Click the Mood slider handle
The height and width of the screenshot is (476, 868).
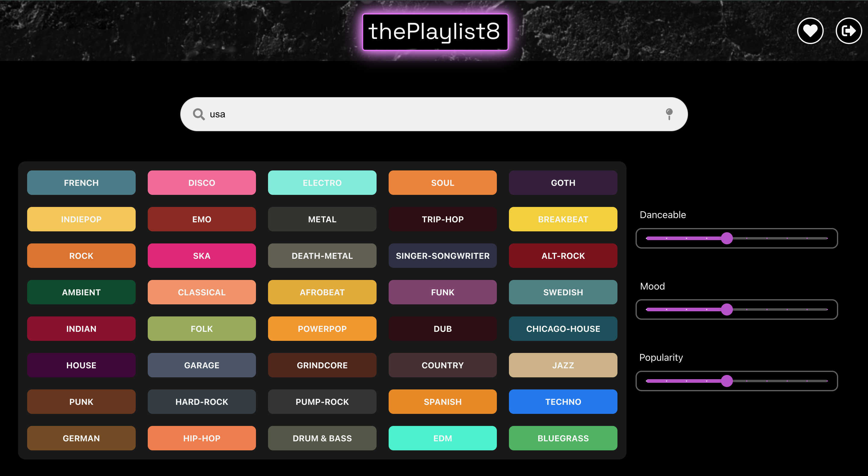[727, 309]
